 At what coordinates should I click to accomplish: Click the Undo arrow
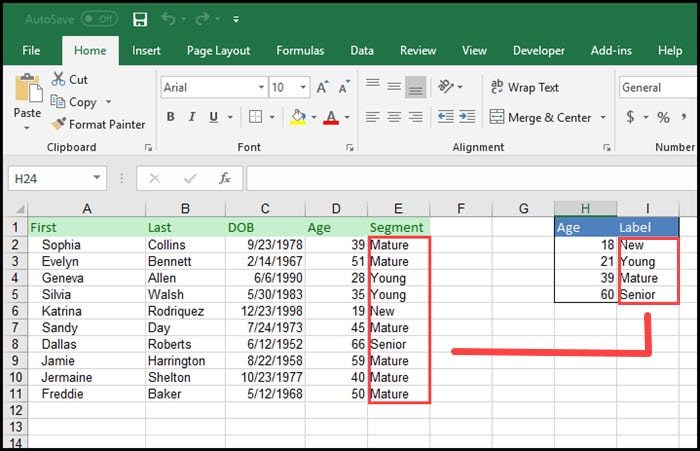[x=168, y=19]
